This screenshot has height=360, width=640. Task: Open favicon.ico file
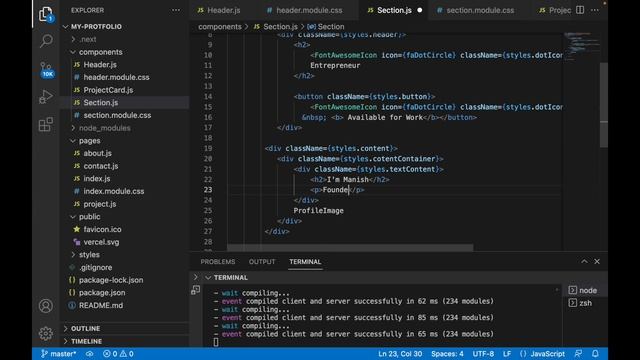(x=102, y=229)
